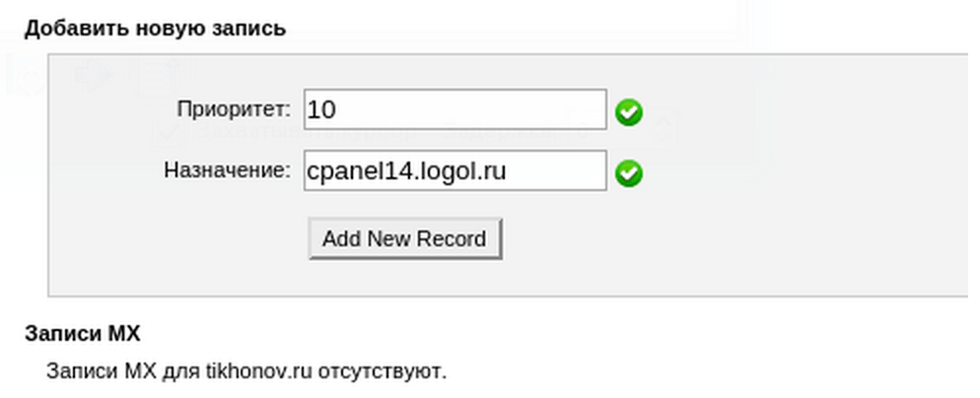The height and width of the screenshot is (398, 980).
Task: Click the tikhonov.ru domain in message
Action: click(258, 371)
